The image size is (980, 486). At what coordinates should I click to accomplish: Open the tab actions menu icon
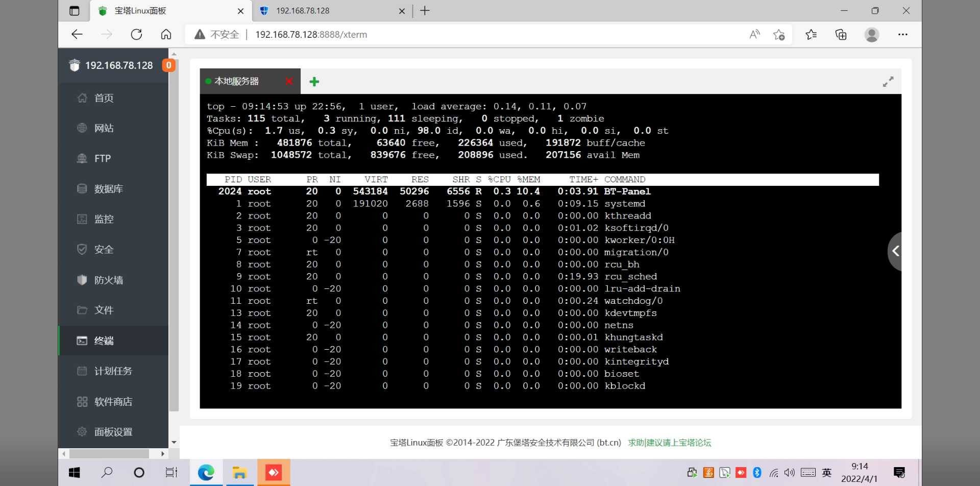75,11
